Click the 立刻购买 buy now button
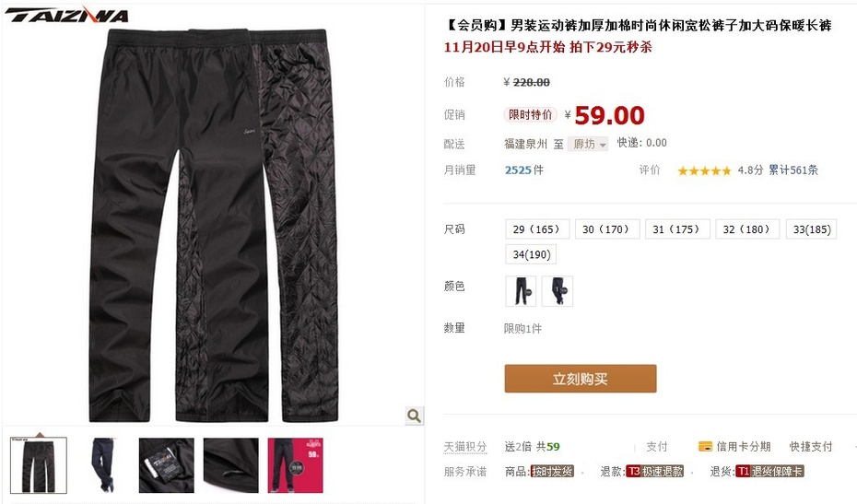This screenshot has width=857, height=504. click(580, 379)
